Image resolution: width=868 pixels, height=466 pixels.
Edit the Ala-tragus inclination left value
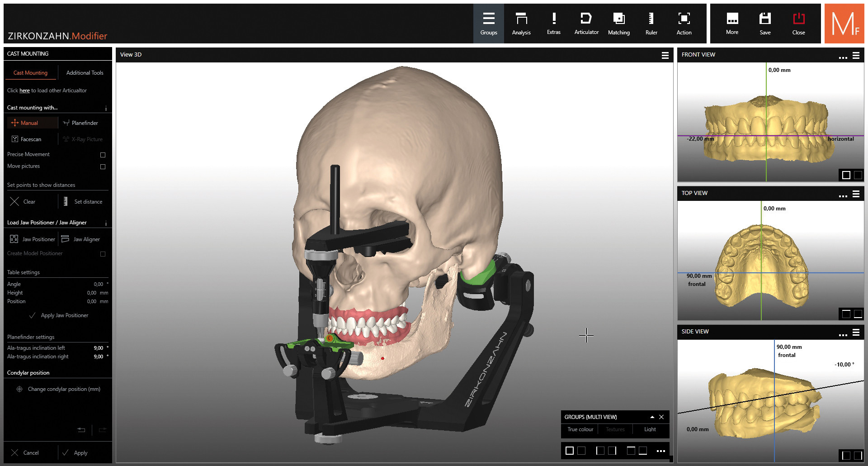coord(98,348)
